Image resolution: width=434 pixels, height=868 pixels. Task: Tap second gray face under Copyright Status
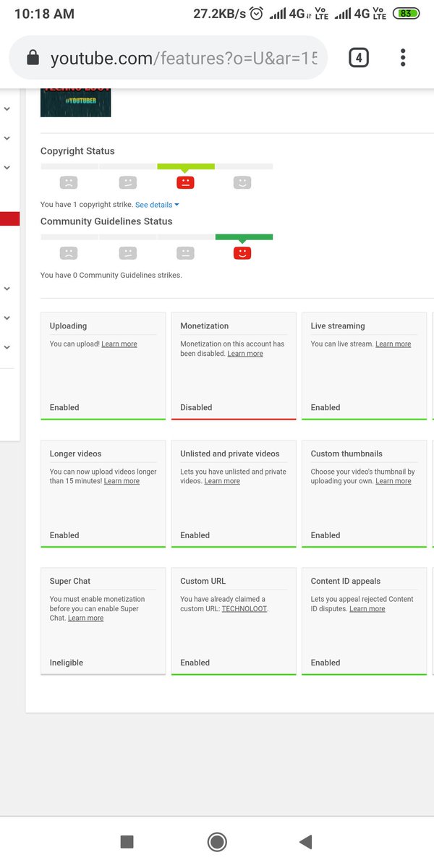[x=127, y=183]
